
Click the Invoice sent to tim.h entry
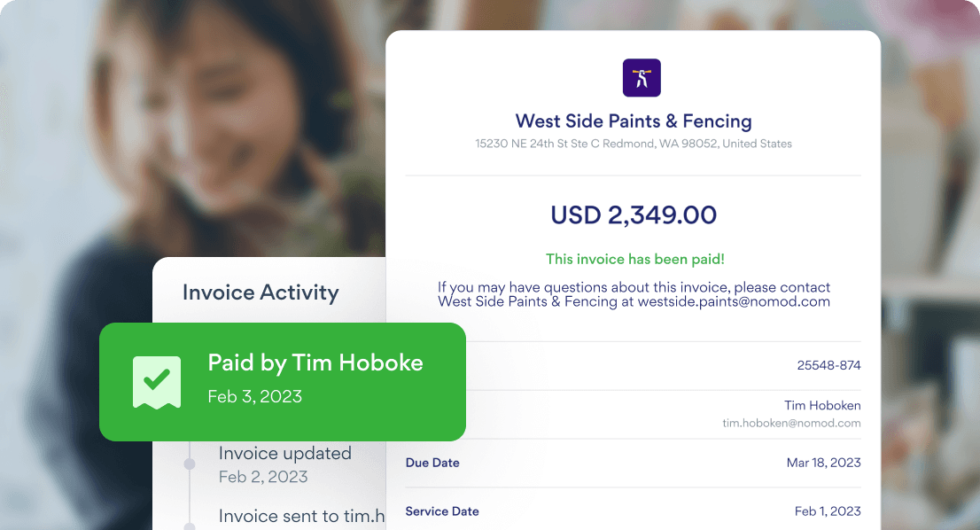[x=301, y=516]
